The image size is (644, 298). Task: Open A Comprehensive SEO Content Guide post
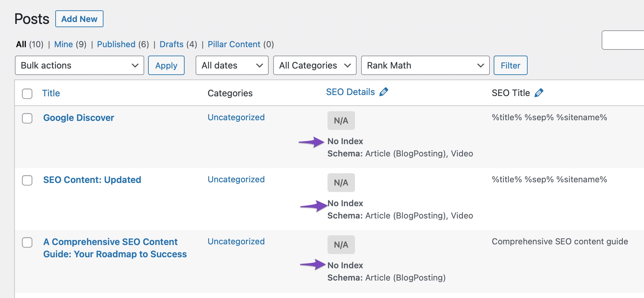pyautogui.click(x=115, y=248)
